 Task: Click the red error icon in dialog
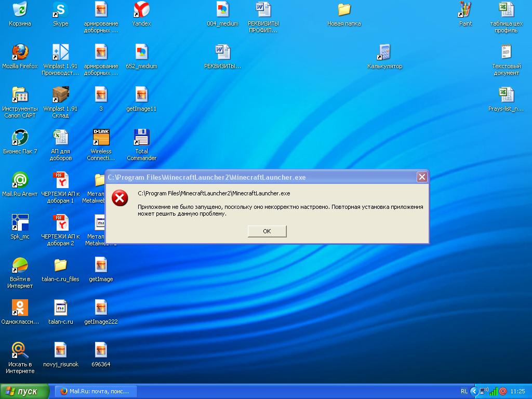[x=120, y=198]
